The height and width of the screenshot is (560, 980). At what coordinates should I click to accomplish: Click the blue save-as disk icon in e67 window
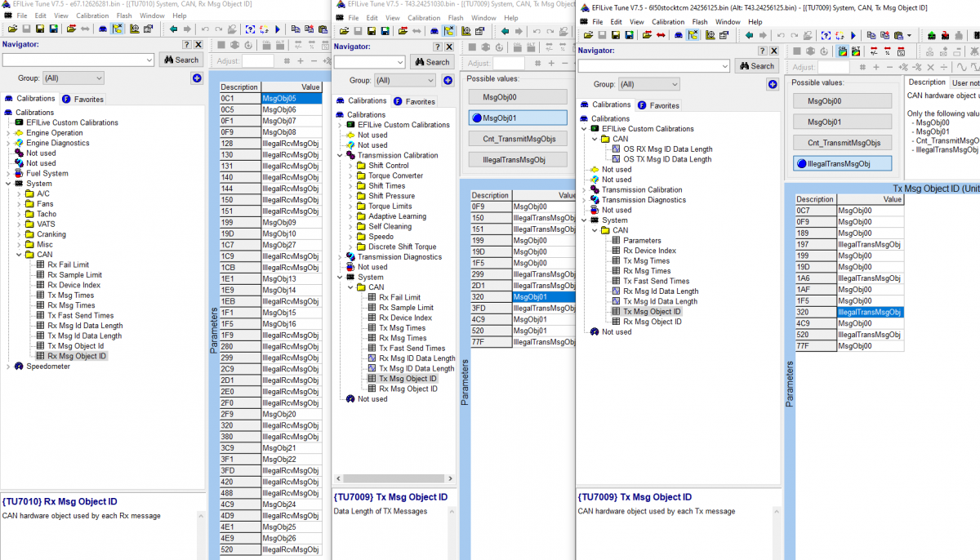53,29
